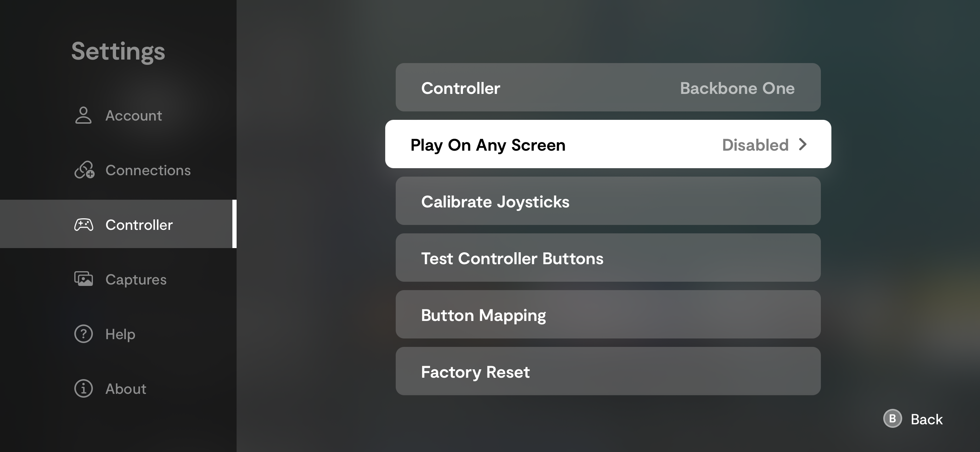Select the Captures menu item
The width and height of the screenshot is (980, 452).
click(136, 280)
